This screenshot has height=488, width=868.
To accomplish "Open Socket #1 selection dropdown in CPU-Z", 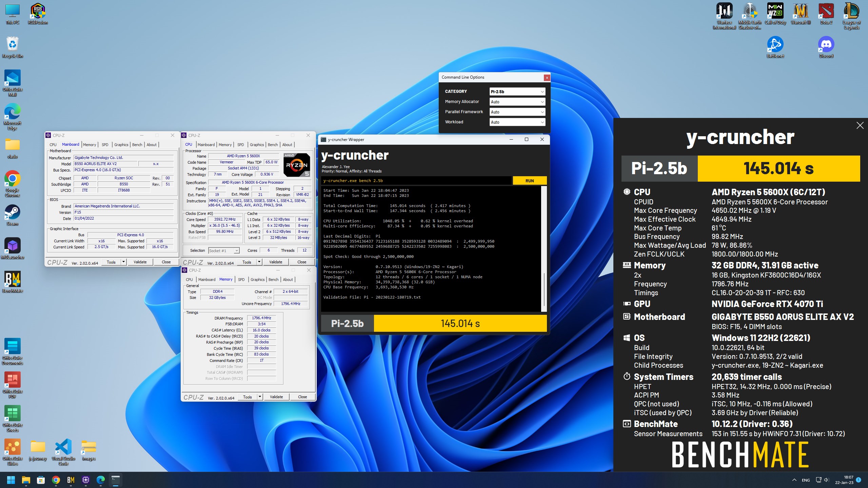I will pos(224,251).
